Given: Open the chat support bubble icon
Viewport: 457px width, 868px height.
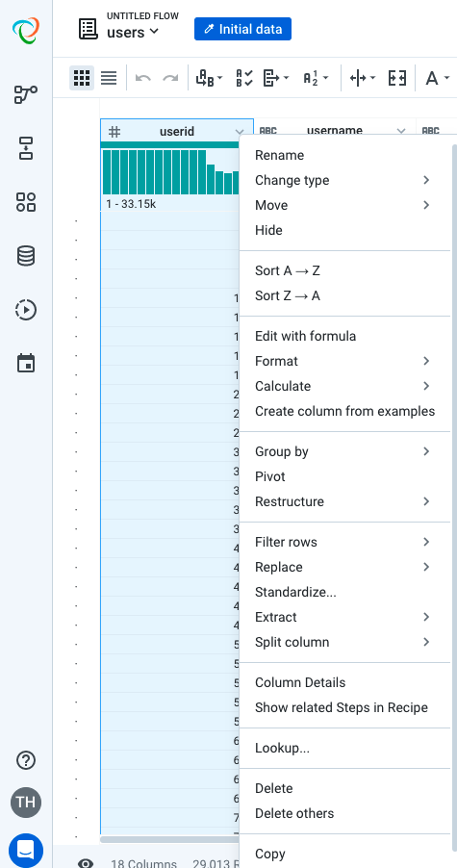Looking at the screenshot, I should [x=26, y=849].
